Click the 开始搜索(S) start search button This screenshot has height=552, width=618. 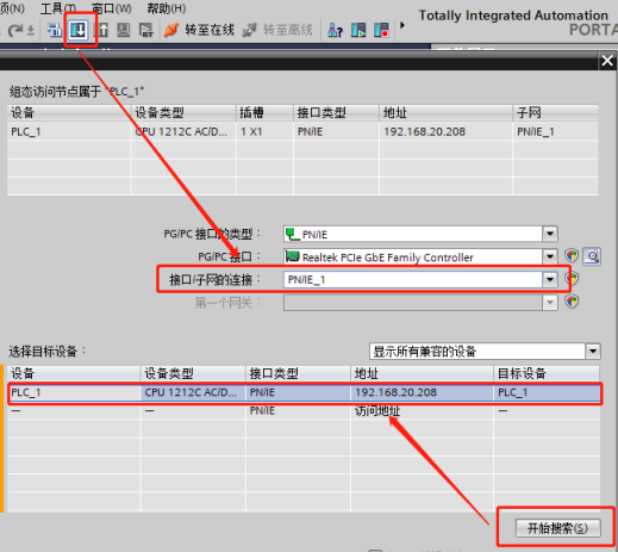tap(558, 528)
